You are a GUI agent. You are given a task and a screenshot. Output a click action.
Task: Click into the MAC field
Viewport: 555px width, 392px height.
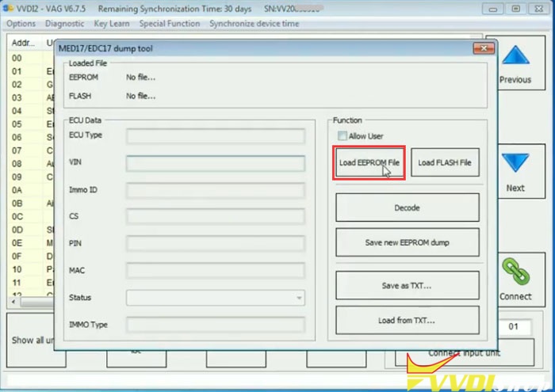point(215,270)
